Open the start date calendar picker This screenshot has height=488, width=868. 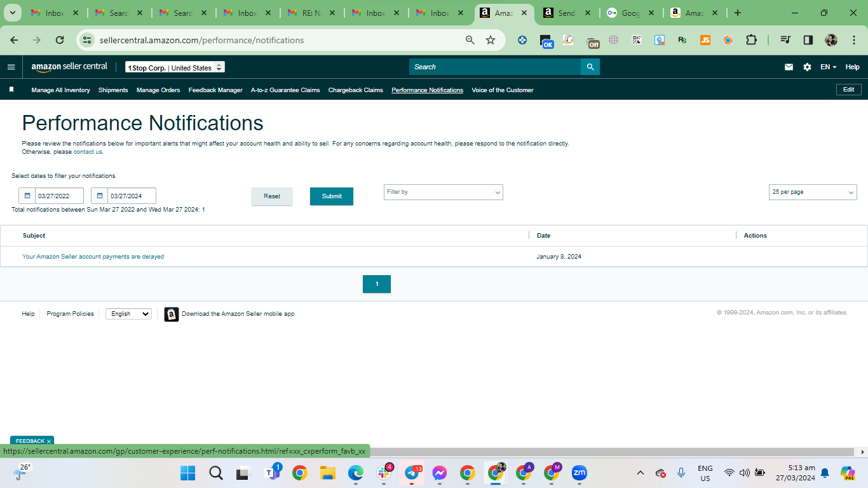pyautogui.click(x=27, y=196)
